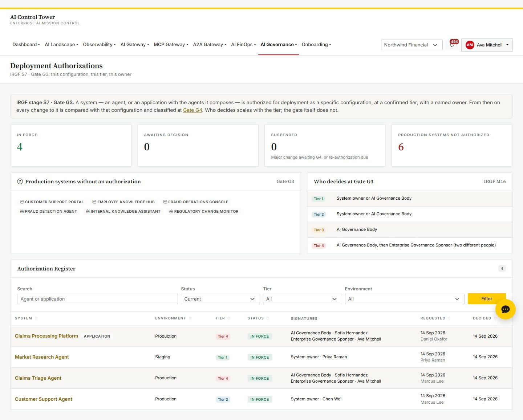Open the AI FinOps menu

pyautogui.click(x=243, y=45)
